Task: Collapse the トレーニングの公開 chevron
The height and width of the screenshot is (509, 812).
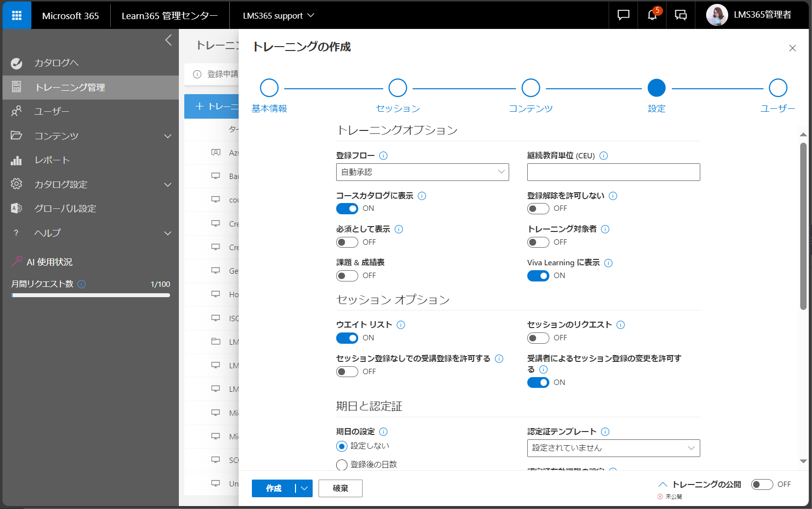Action: pos(663,484)
